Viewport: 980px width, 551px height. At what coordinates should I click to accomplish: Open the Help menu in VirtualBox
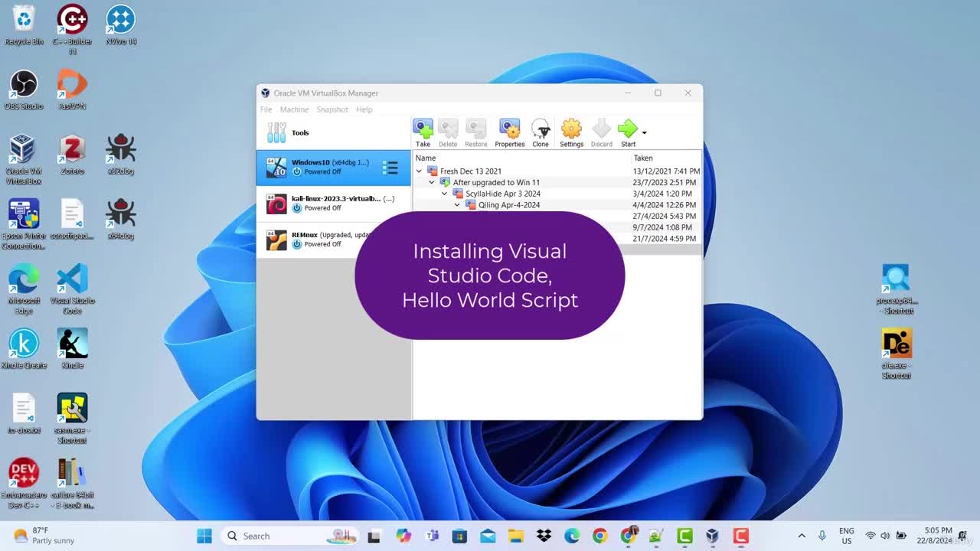pos(364,109)
